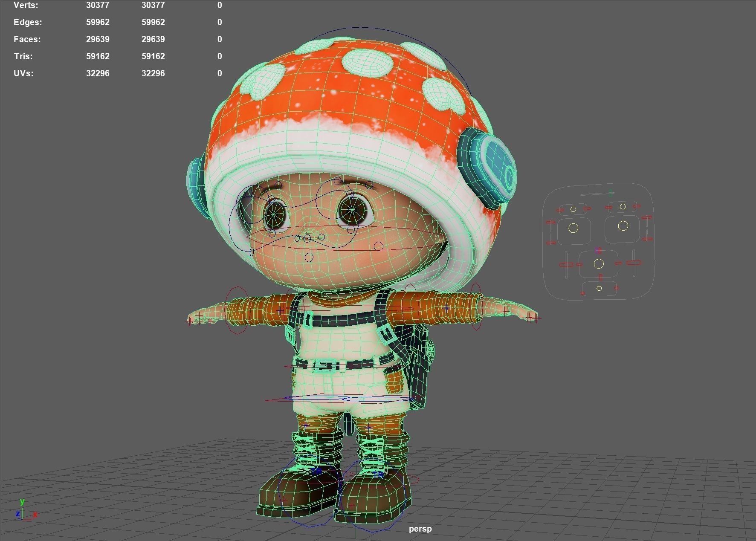Click the persp camera name label
This screenshot has height=541, width=756.
point(420,529)
